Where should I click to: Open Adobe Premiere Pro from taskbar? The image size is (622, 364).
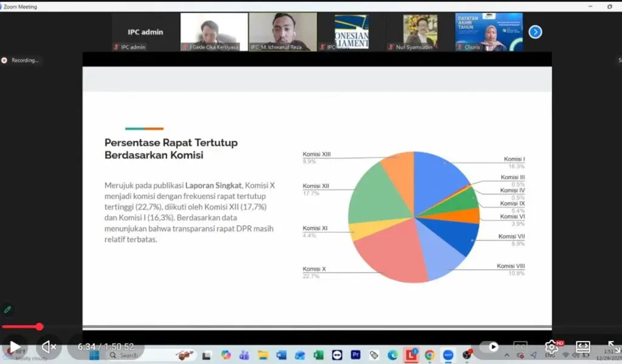[x=355, y=355]
